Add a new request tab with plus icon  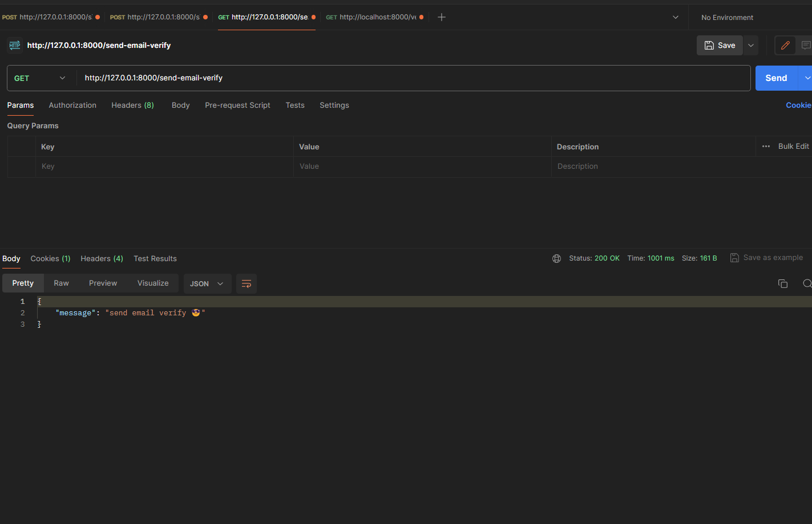[441, 17]
